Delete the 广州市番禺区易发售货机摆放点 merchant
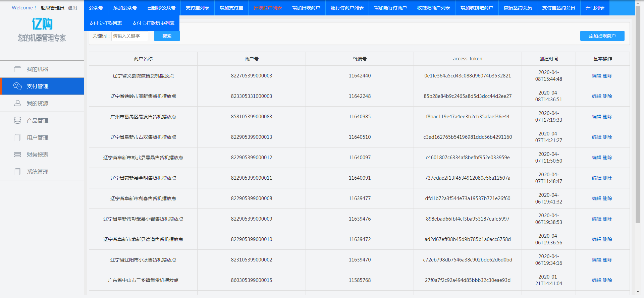Image resolution: width=644 pixels, height=298 pixels. (607, 117)
